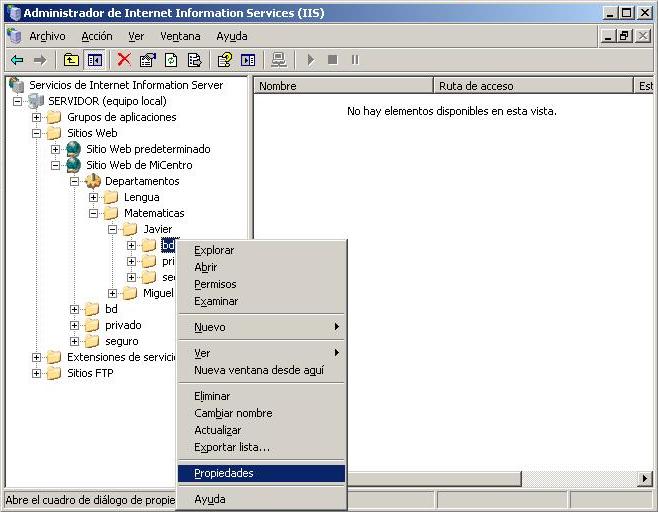Screen dimensions: 658x512
Task: Click the Up one level folder icon
Action: click(71, 60)
